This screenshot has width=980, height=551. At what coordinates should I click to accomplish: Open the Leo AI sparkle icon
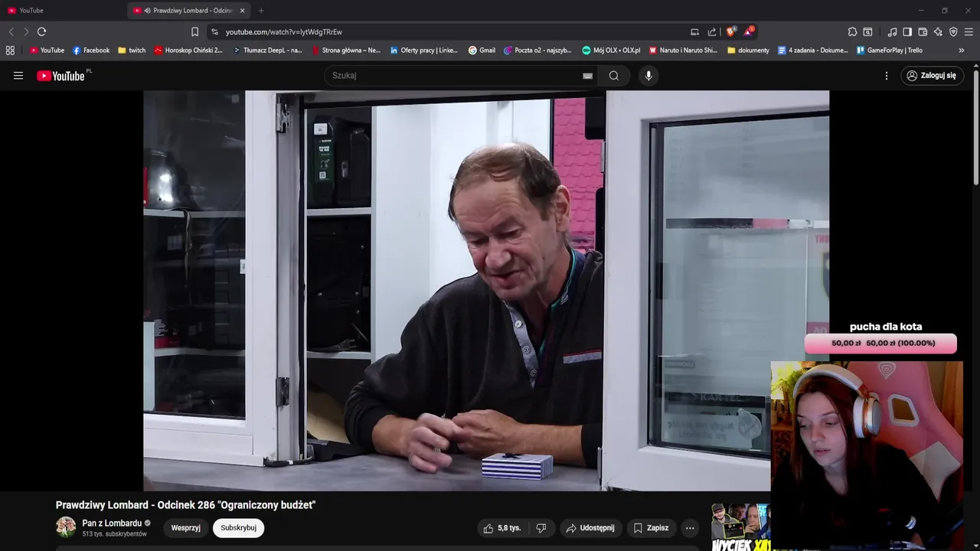click(x=938, y=31)
